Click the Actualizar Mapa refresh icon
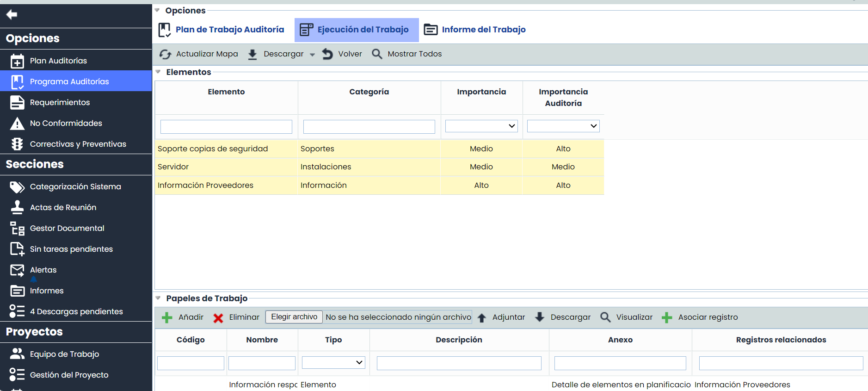The height and width of the screenshot is (391, 868). (165, 55)
